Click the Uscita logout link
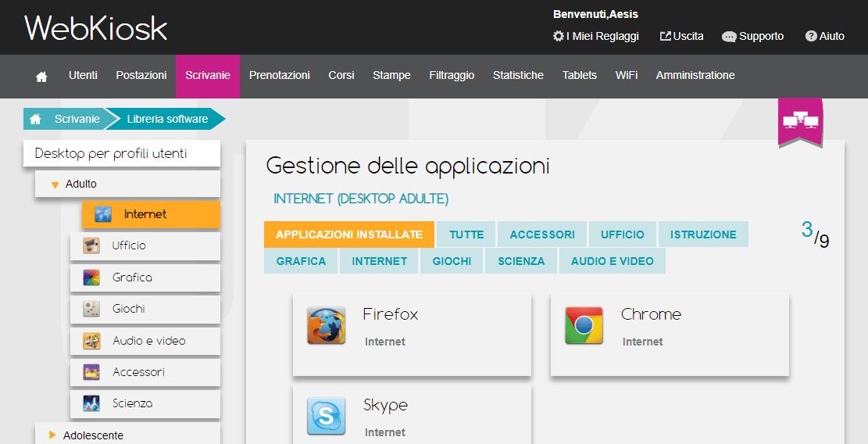This screenshot has width=868, height=444. (x=688, y=36)
